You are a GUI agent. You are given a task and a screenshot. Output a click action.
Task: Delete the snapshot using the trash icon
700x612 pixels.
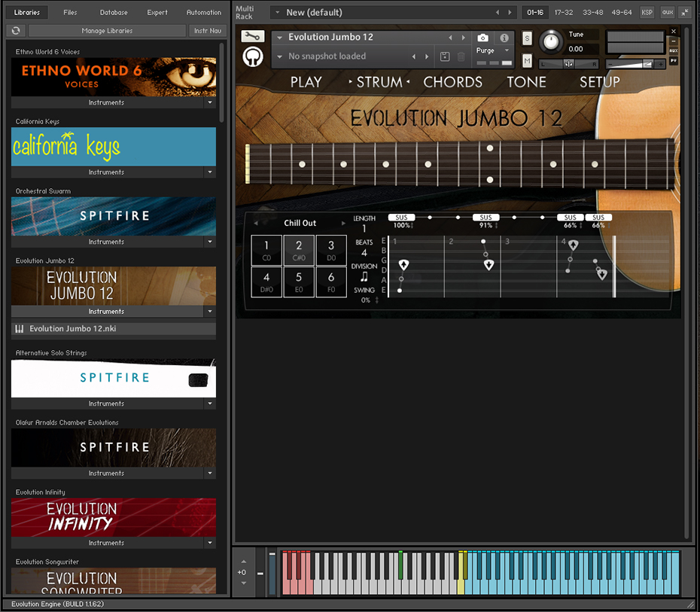point(461,56)
